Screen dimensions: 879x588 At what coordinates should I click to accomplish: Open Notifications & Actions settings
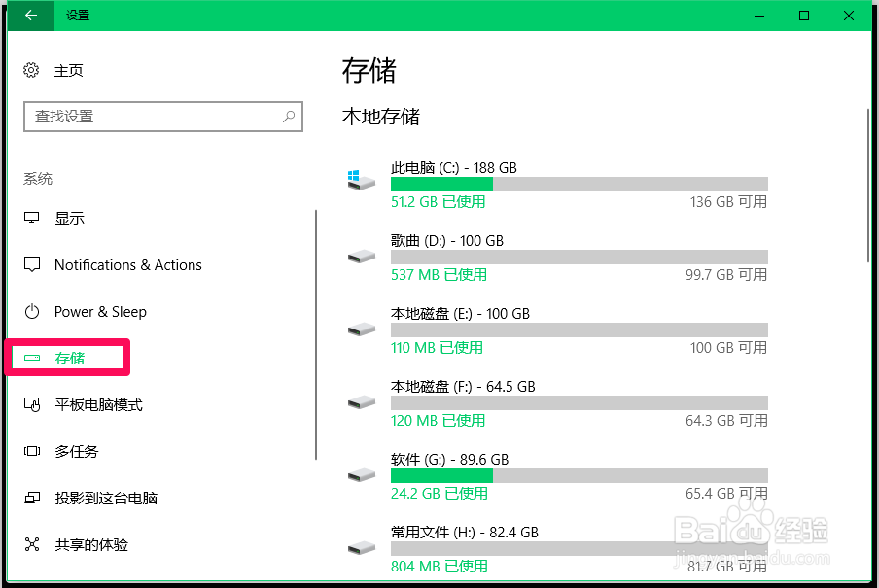click(127, 265)
